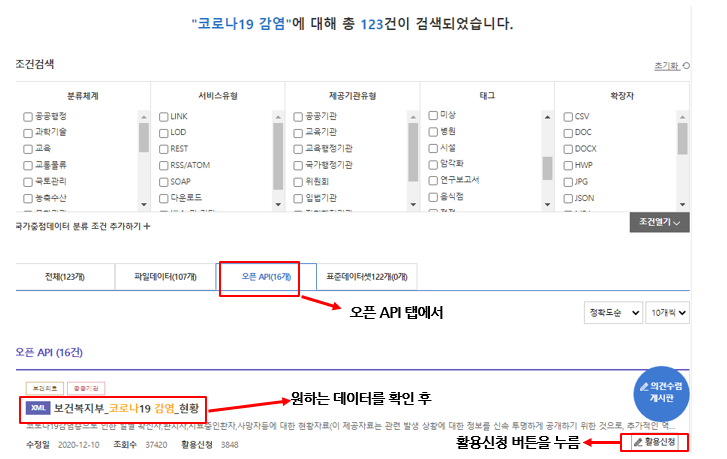Check the CSV extension checkbox
Screen dimensions: 727x459
pyautogui.click(x=568, y=117)
